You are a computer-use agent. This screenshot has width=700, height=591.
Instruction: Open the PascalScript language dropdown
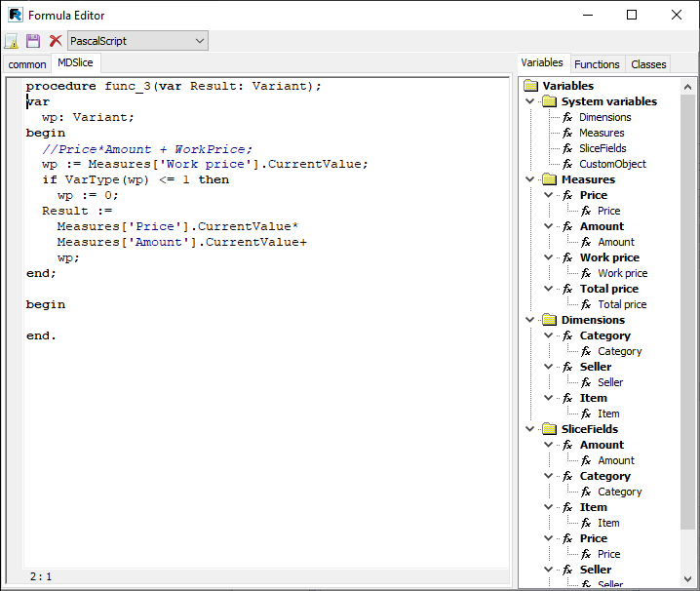[137, 41]
